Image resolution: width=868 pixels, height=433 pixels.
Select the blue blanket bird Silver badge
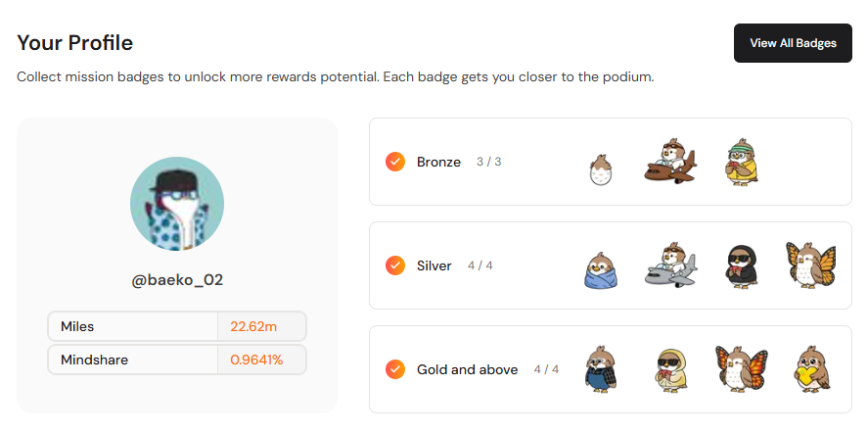601,270
